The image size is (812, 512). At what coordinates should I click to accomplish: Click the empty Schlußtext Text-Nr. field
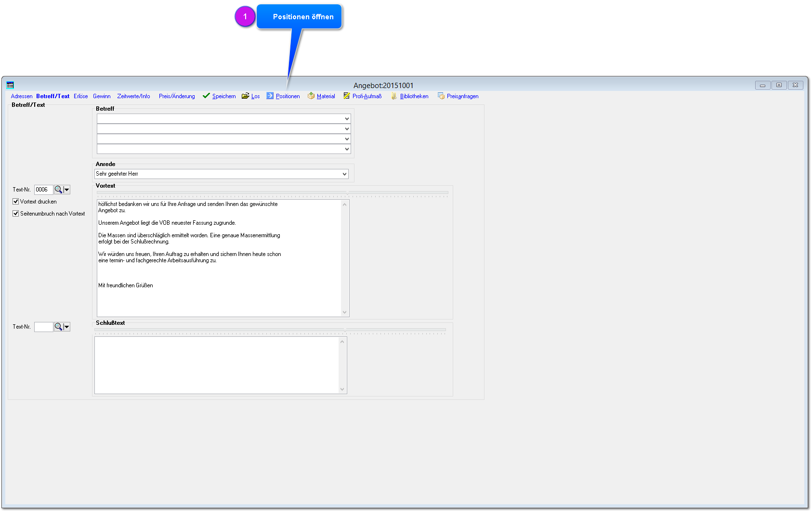[43, 327]
